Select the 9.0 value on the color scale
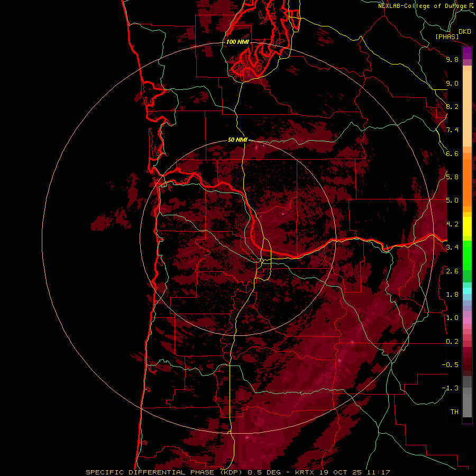 click(452, 84)
